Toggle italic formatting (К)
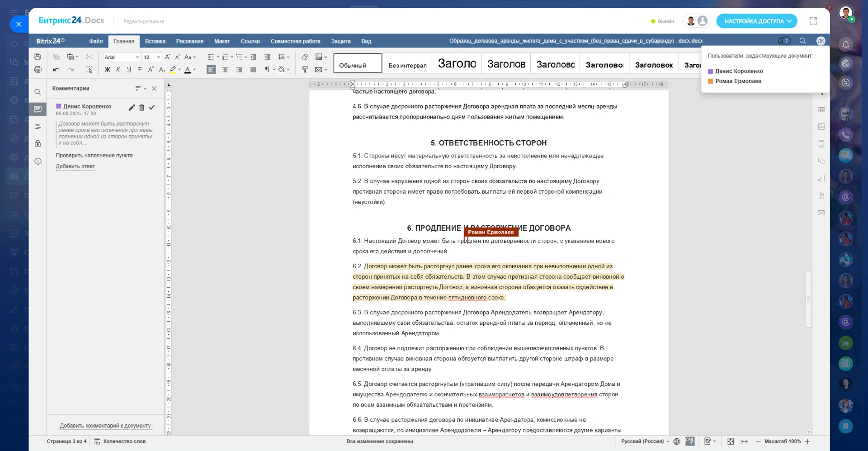This screenshot has width=868, height=451. coord(118,70)
